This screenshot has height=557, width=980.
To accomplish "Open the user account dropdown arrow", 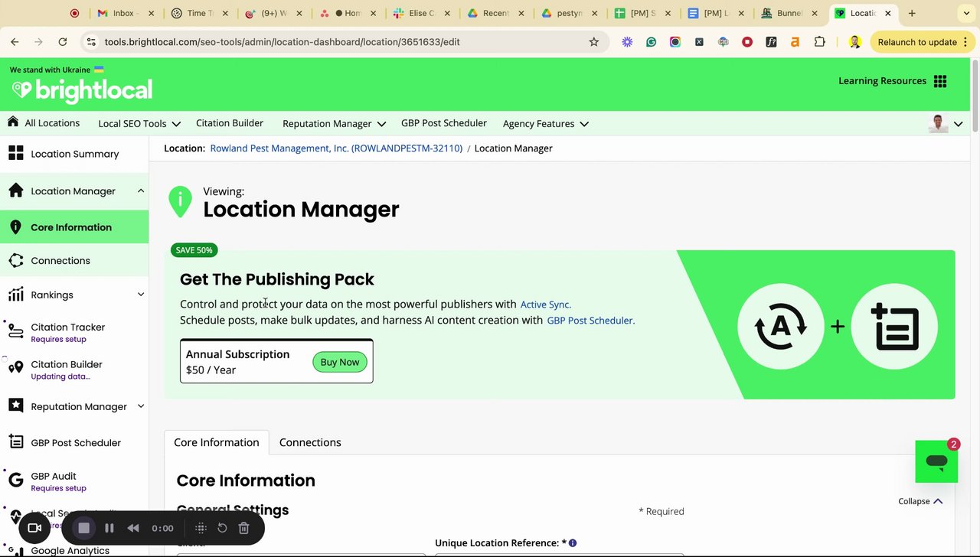I will [x=958, y=124].
